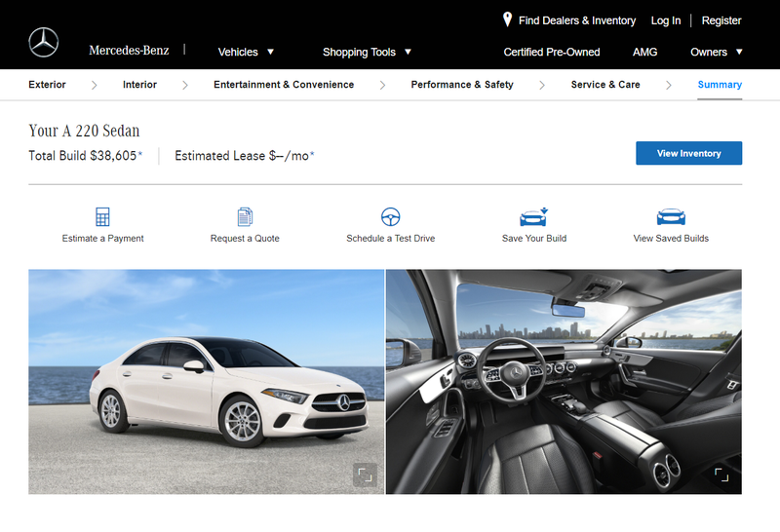Click the chevron after Service & Care
Image resolution: width=780 pixels, height=532 pixels.
tap(669, 85)
